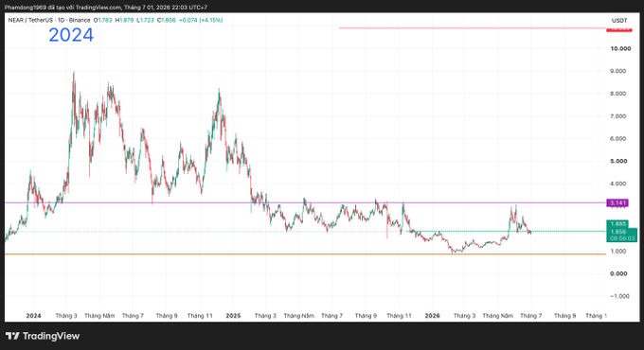This screenshot has width=644, height=350.
Task: Click Tháng 3 label right after 2024
Action: point(66,316)
